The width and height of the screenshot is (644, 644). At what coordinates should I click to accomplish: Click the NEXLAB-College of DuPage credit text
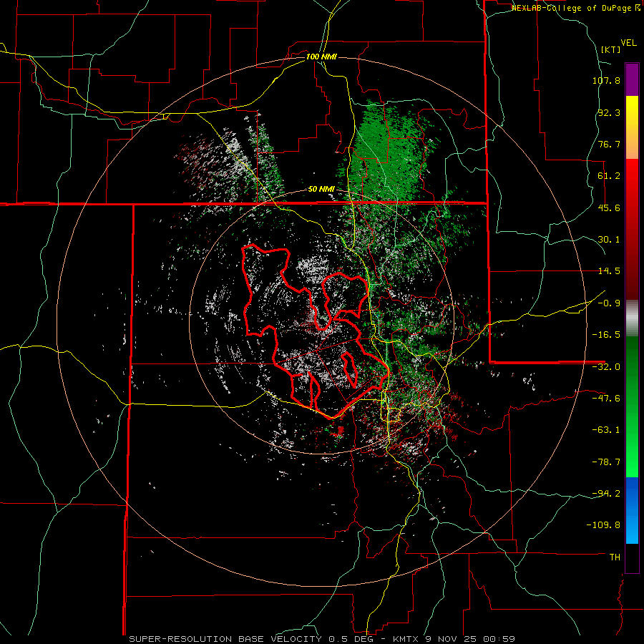pyautogui.click(x=572, y=8)
